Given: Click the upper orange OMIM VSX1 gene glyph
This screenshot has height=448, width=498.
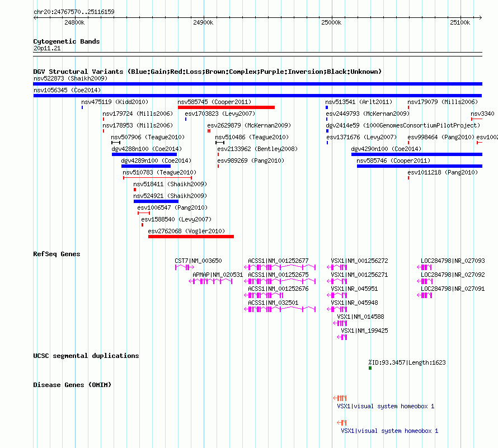Looking at the screenshot, I should tap(340, 398).
